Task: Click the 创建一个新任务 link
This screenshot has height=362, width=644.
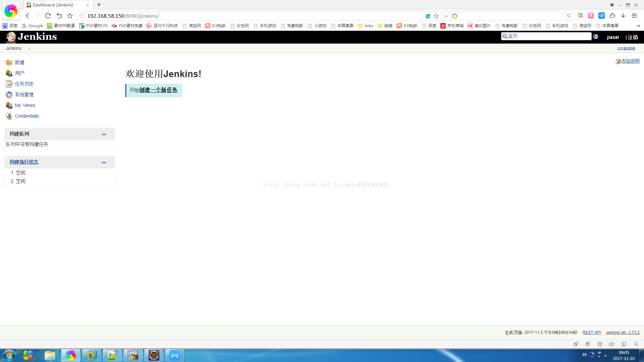Action: point(158,90)
